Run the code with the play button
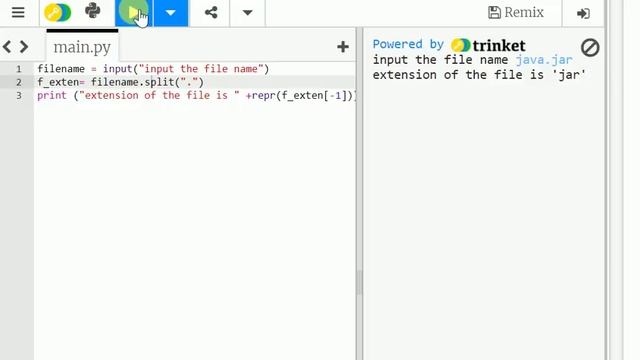 pos(133,13)
